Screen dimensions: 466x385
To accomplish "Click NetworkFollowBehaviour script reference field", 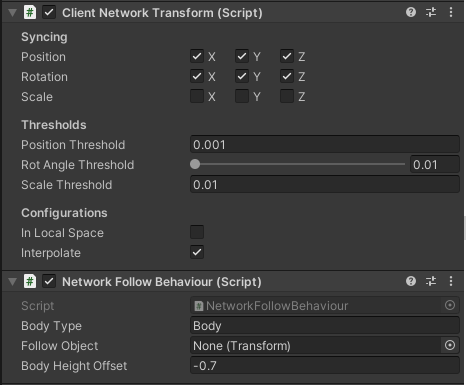I will click(x=316, y=306).
